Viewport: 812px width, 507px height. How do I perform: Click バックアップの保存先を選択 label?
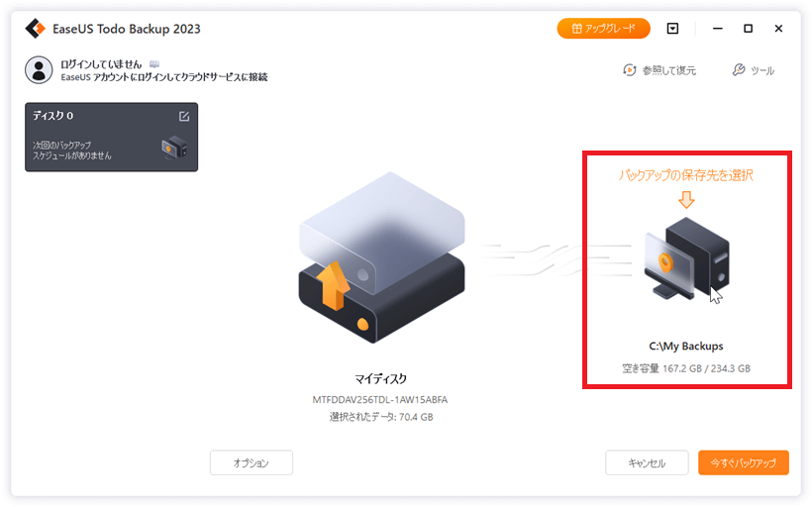coord(686,175)
